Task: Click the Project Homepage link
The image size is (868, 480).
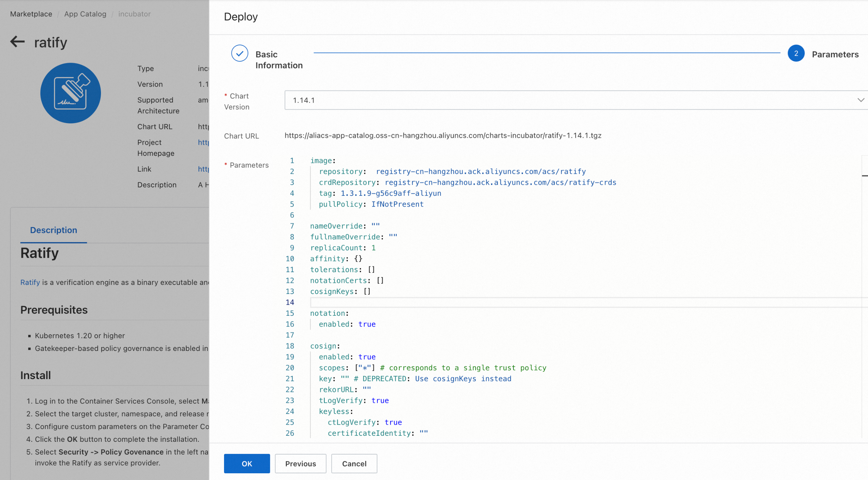Action: [203, 142]
